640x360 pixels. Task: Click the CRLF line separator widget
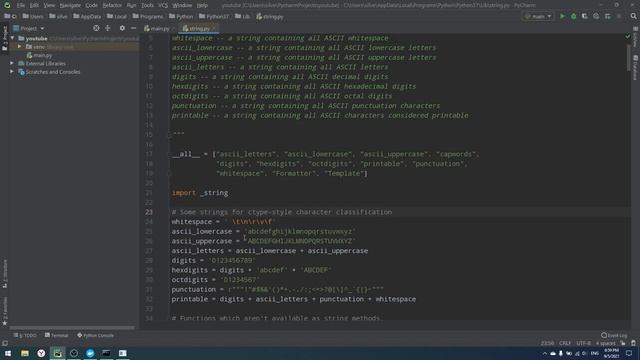565,343
